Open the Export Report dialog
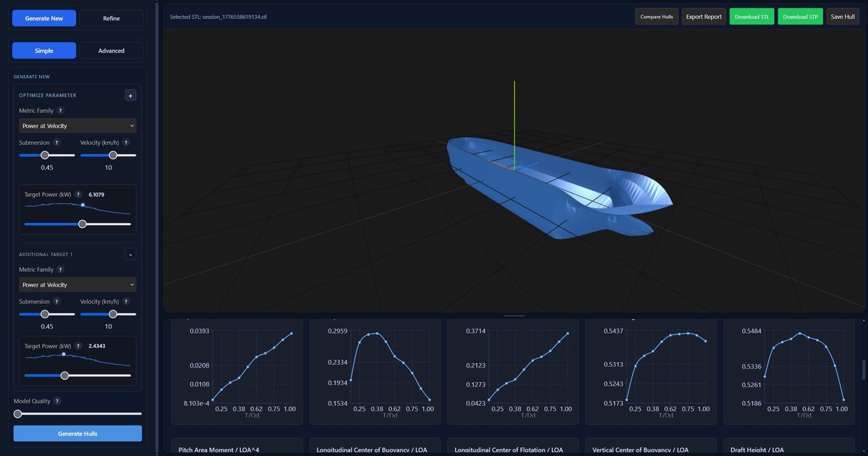This screenshot has height=456, width=868. (x=703, y=16)
